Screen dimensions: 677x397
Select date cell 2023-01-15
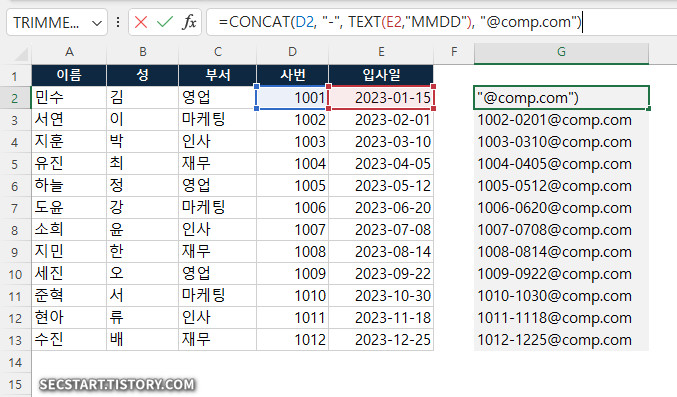tap(381, 98)
